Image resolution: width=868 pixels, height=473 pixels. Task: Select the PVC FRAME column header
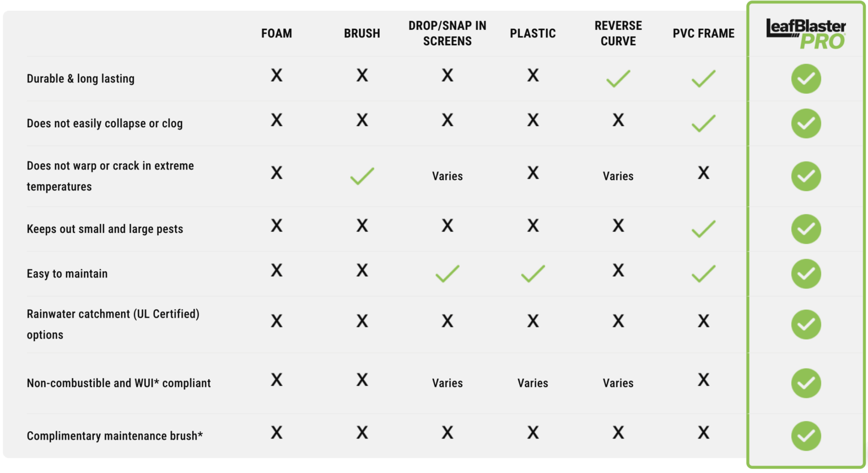point(704,33)
